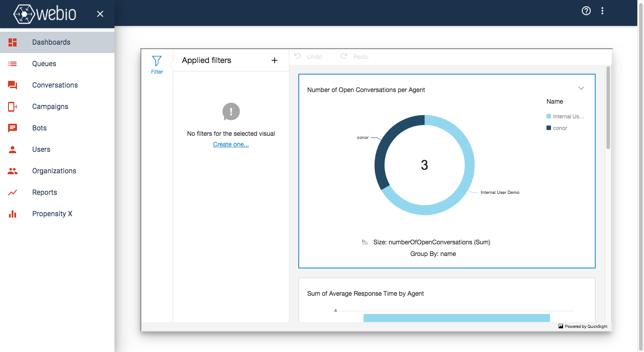Image resolution: width=644 pixels, height=352 pixels.
Task: Open the Propensity X bar chart icon
Action: click(13, 214)
